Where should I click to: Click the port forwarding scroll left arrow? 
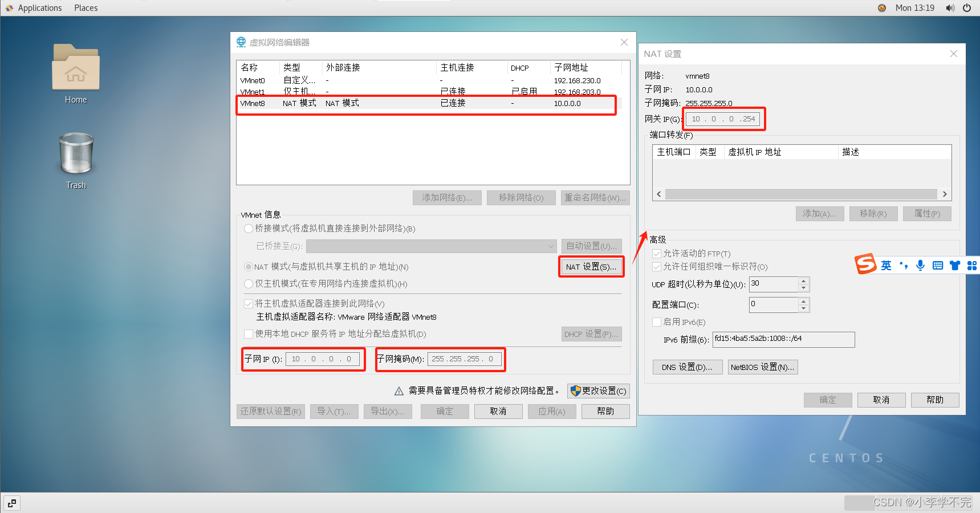click(659, 194)
